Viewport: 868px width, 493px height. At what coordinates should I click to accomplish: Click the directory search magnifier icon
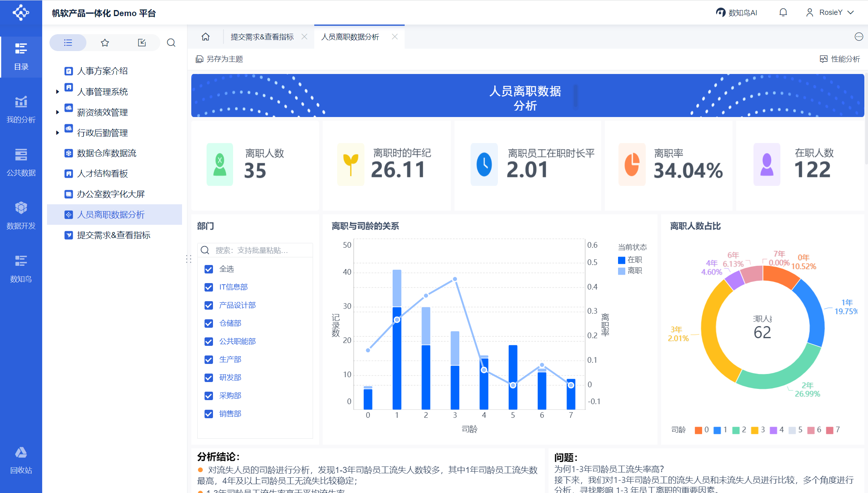(x=171, y=43)
